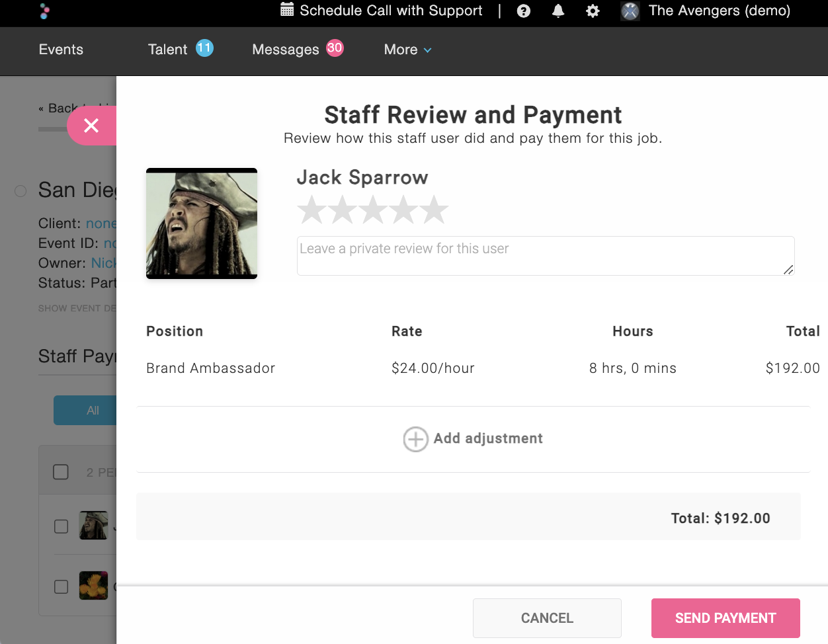Screen dimensions: 828x644
Task: Click the help question mark icon
Action: (x=524, y=11)
